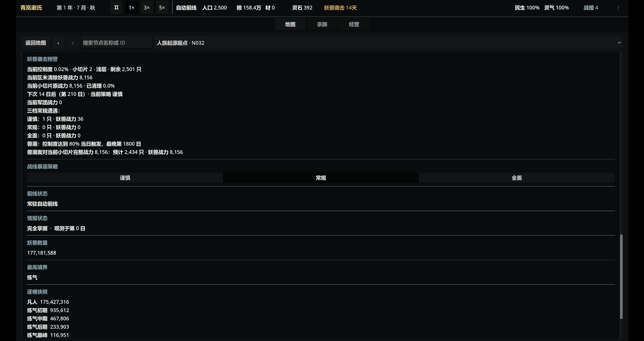The height and width of the screenshot is (341, 644).
Task: Click the date 第 1 年 · 7 月 · 秋
Action: [76, 8]
